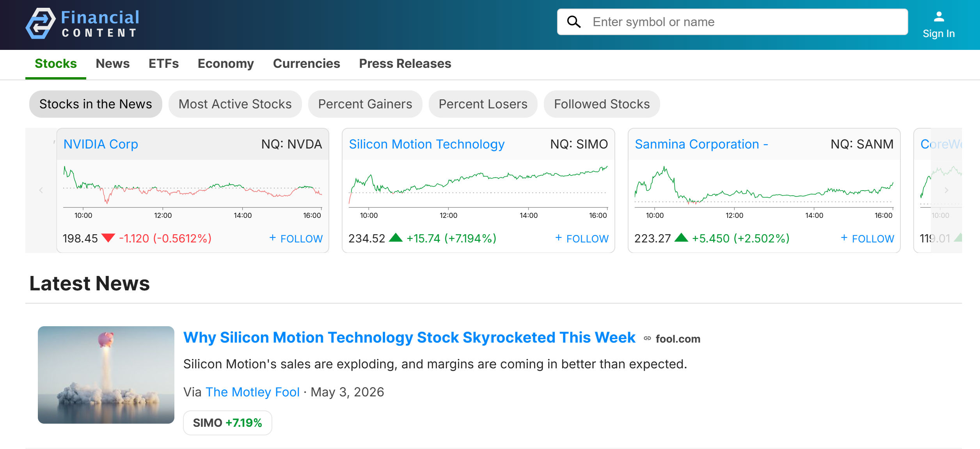Focus the symbol or name search field
The image size is (980, 449).
point(732,22)
